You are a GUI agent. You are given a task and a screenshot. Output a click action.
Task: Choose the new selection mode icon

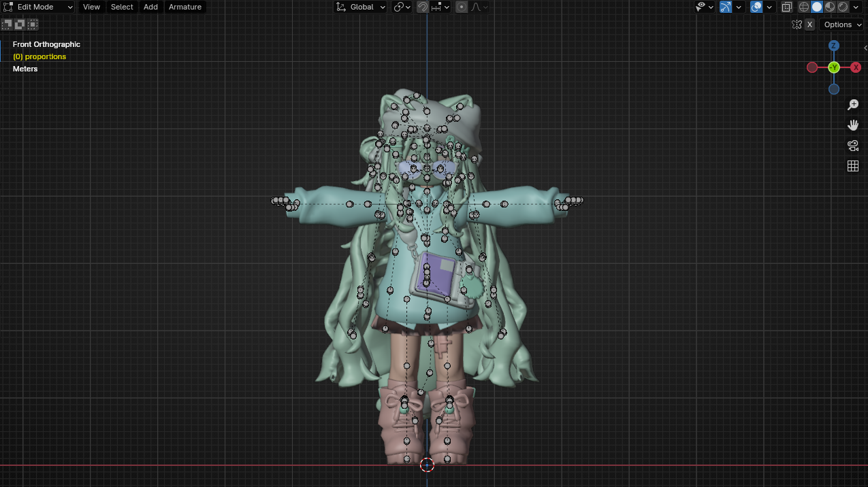(x=7, y=24)
